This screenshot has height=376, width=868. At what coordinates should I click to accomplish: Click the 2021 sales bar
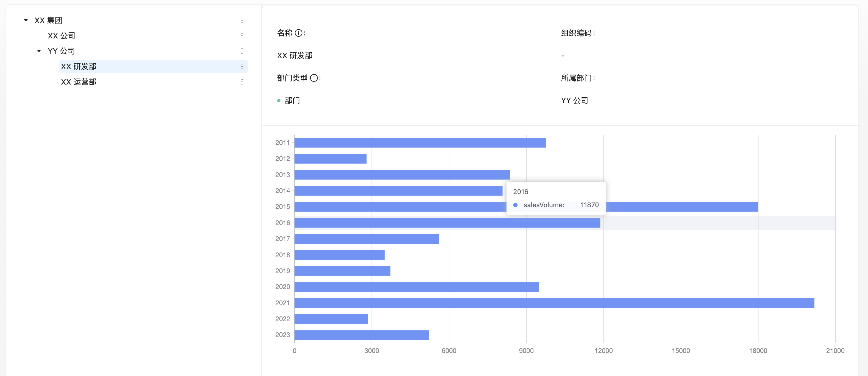(554, 303)
